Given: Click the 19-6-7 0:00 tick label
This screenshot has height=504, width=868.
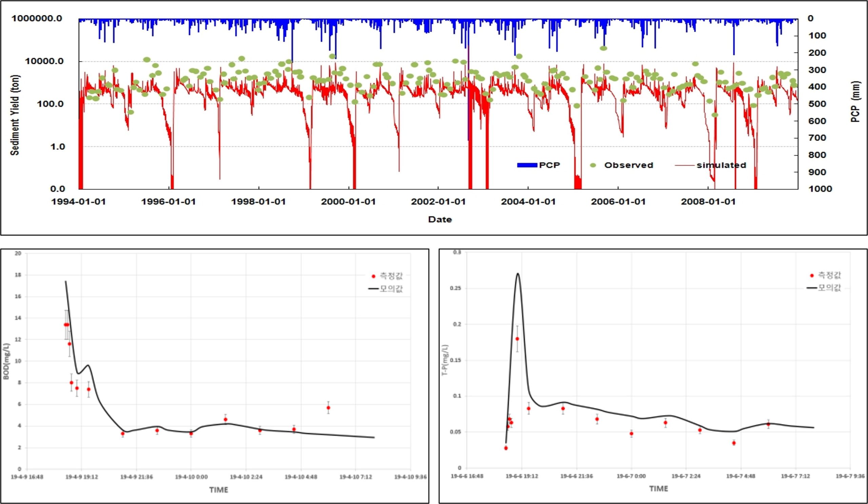Looking at the screenshot, I should point(631,476).
